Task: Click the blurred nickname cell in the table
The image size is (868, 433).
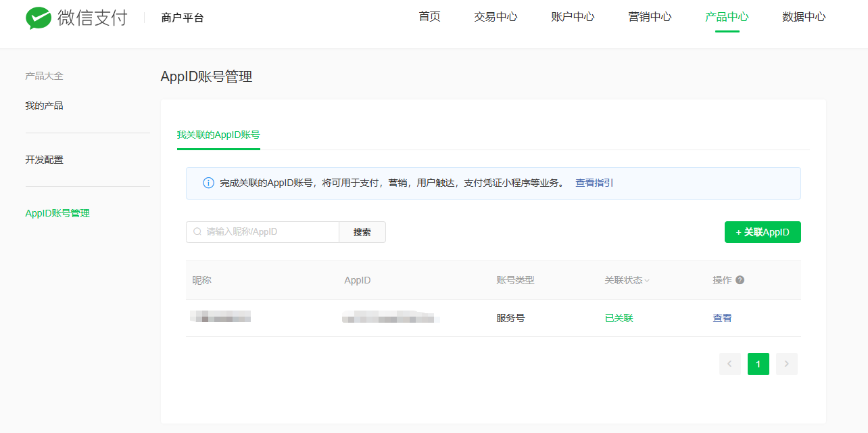Action: [221, 316]
